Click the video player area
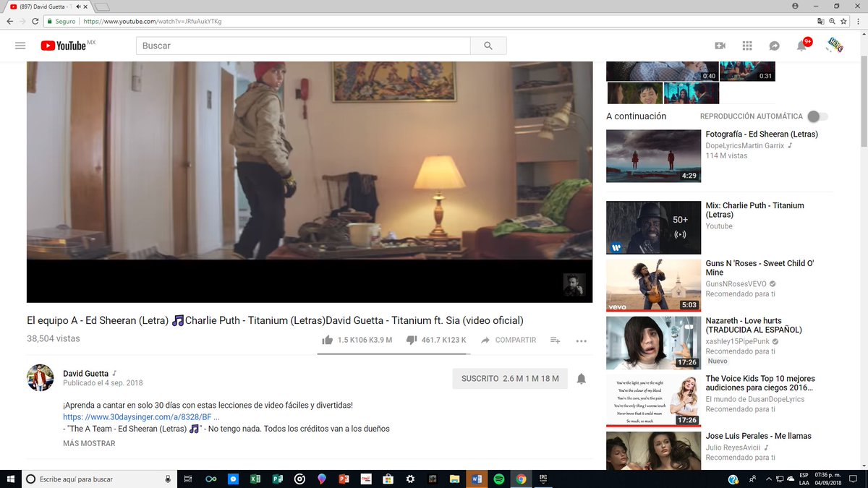This screenshot has width=868, height=488. tap(310, 181)
